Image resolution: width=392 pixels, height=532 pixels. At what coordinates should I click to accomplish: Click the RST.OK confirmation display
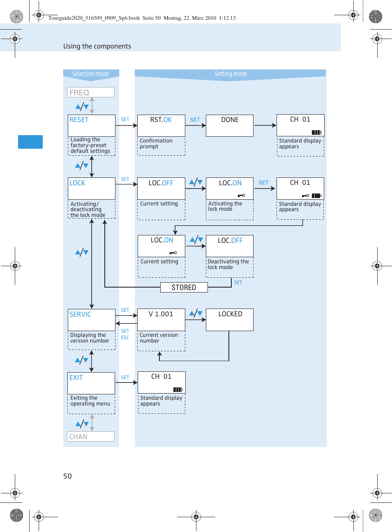(161, 125)
